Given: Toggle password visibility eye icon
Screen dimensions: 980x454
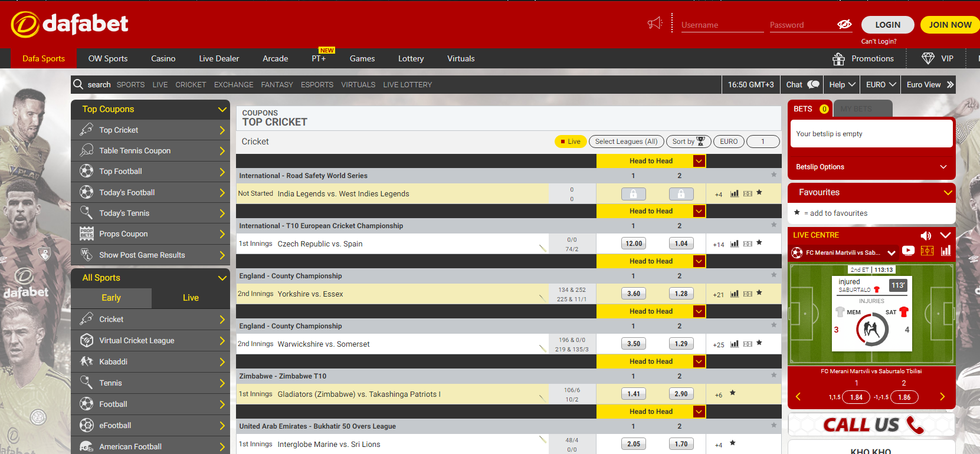Looking at the screenshot, I should coord(844,24).
